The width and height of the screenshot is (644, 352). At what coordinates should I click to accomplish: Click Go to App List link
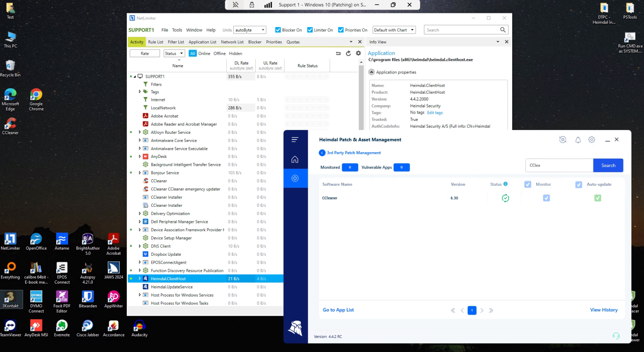pyautogui.click(x=338, y=310)
